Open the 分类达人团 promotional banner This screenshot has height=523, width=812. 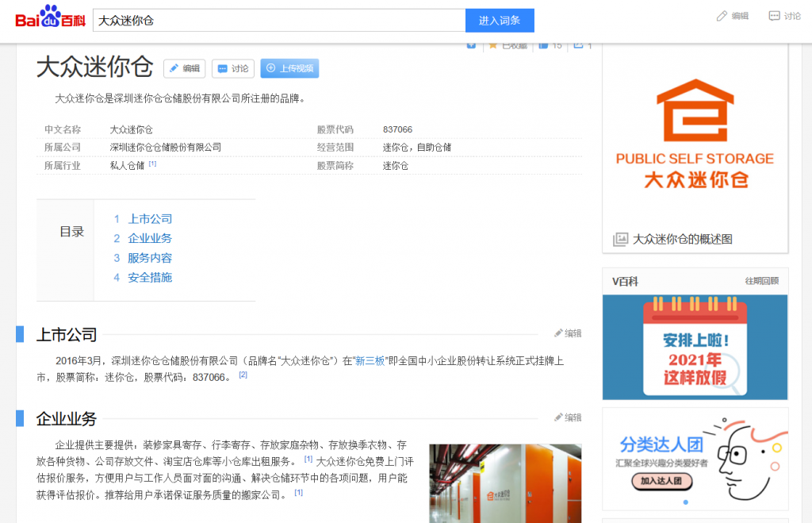pyautogui.click(x=695, y=459)
